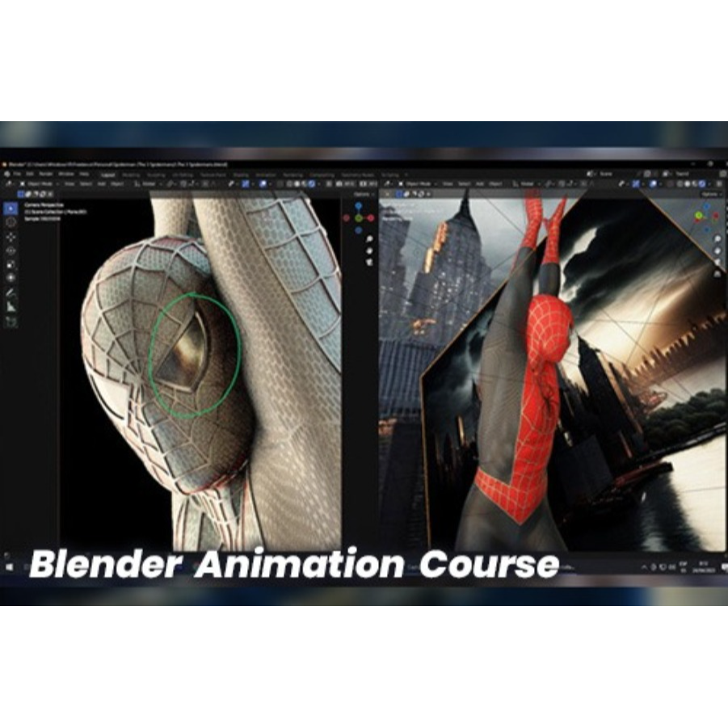Select the Cursor tool in left toolbar

pyautogui.click(x=11, y=222)
